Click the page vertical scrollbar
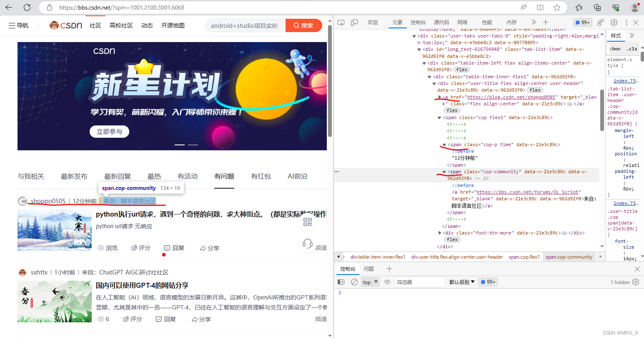The width and height of the screenshot is (644, 339). 330,81
